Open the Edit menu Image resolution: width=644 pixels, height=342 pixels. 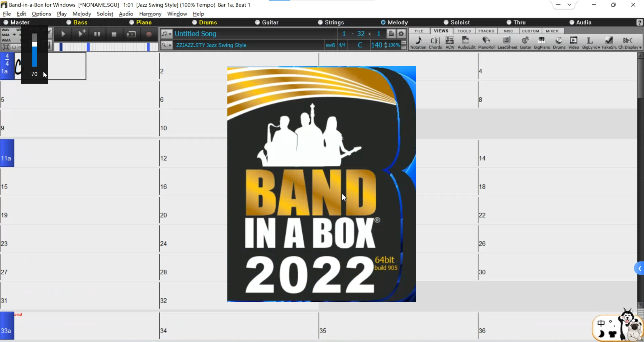click(x=21, y=14)
